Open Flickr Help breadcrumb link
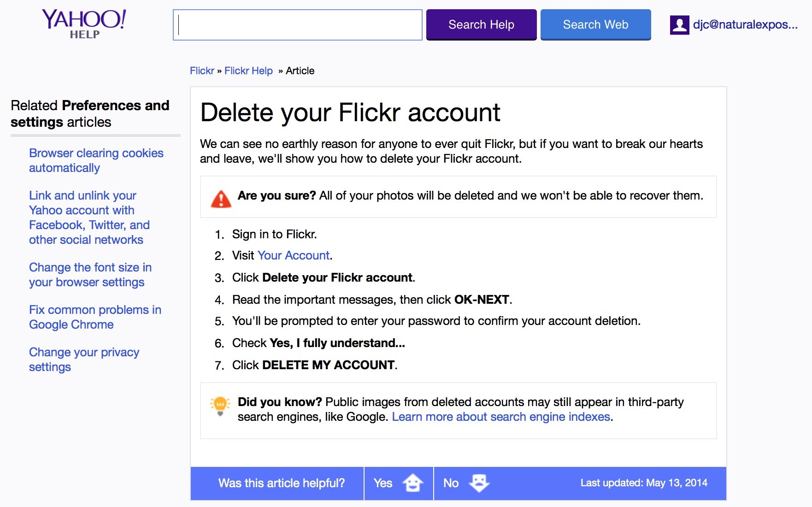Viewport: 812px width, 507px height. [x=248, y=71]
